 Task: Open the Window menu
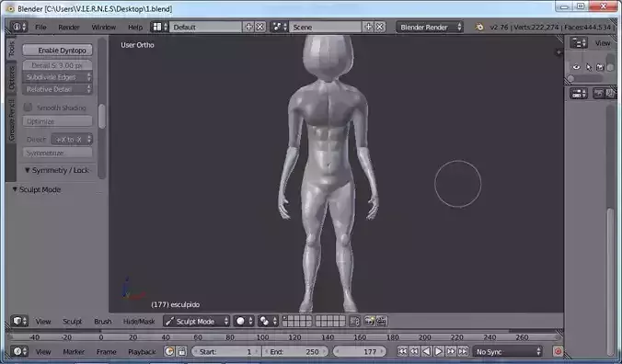(104, 28)
